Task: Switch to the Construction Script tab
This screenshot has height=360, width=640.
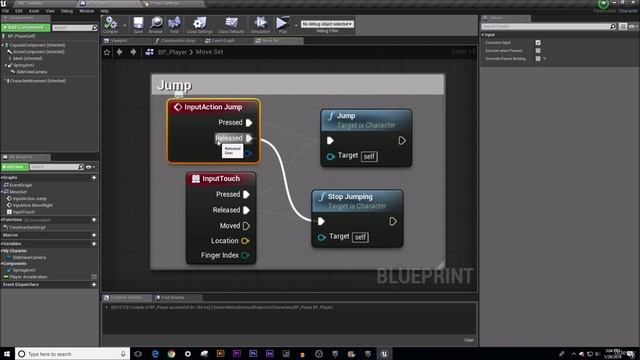Action: (x=177, y=41)
